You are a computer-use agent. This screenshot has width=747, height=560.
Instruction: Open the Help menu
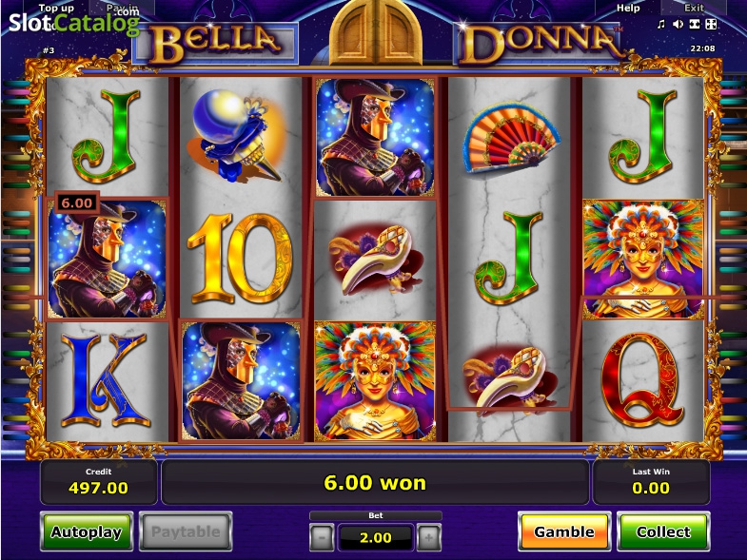pyautogui.click(x=628, y=9)
